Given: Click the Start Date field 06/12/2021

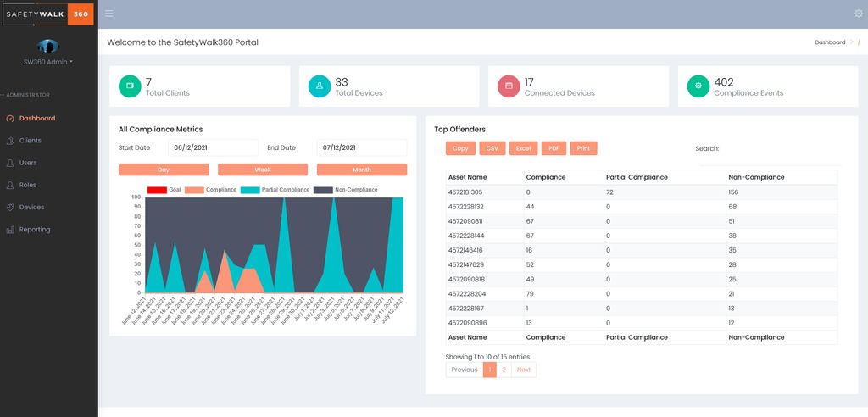Looking at the screenshot, I should click(213, 147).
